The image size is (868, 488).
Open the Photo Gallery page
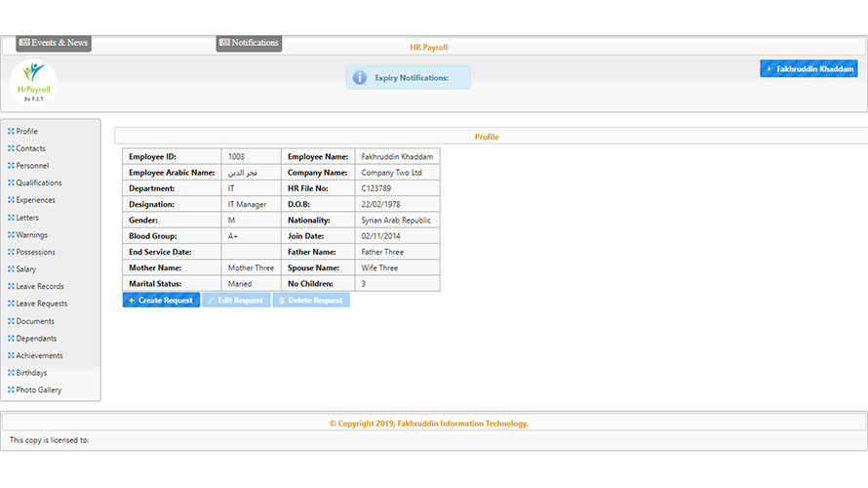(39, 390)
